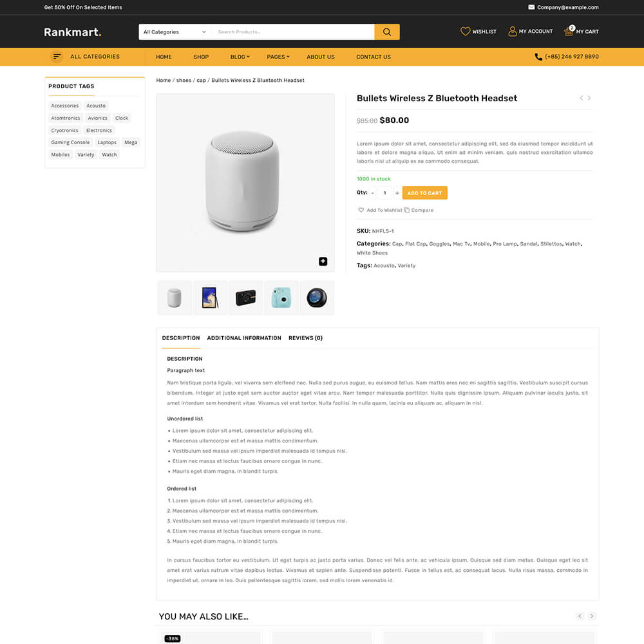This screenshot has height=644, width=644.
Task: Decrease quantity with minus stepper
Action: (372, 193)
